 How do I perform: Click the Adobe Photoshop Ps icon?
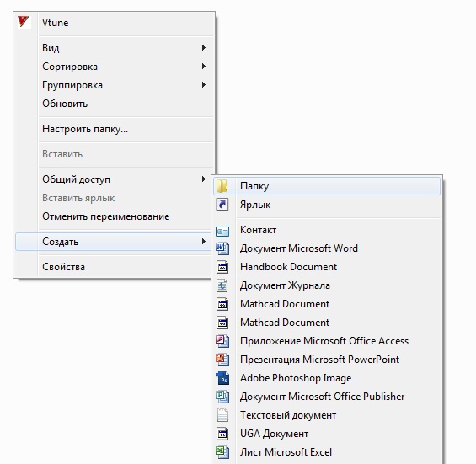(222, 378)
